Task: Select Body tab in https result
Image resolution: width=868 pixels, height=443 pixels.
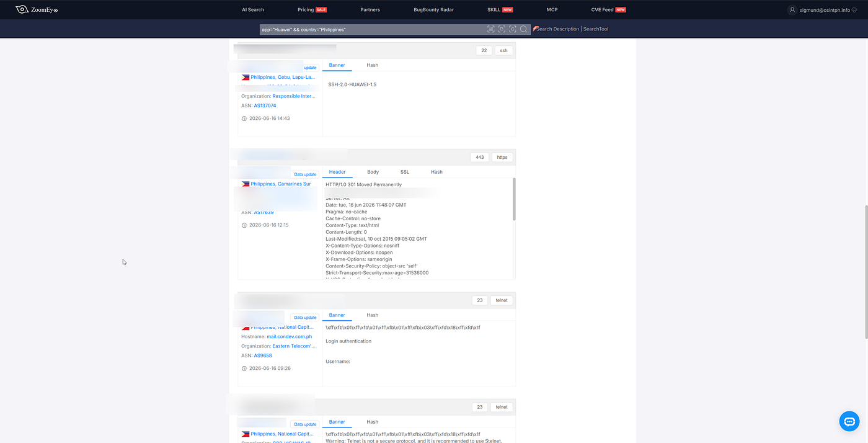Action: click(373, 172)
